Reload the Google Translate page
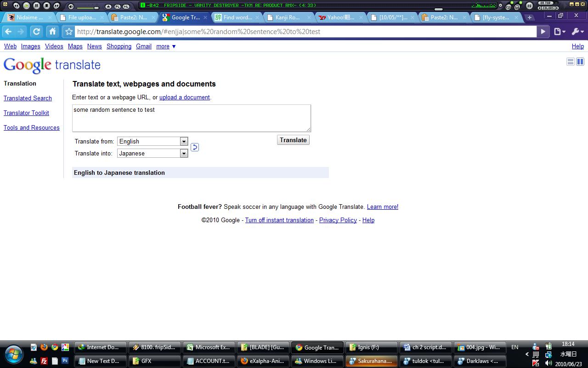This screenshot has width=588, height=368. click(x=37, y=31)
